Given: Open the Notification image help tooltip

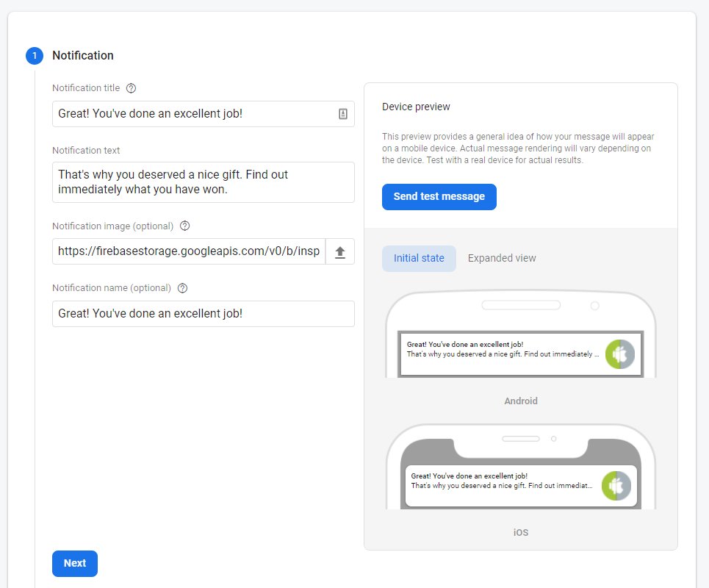Looking at the screenshot, I should pos(184,226).
